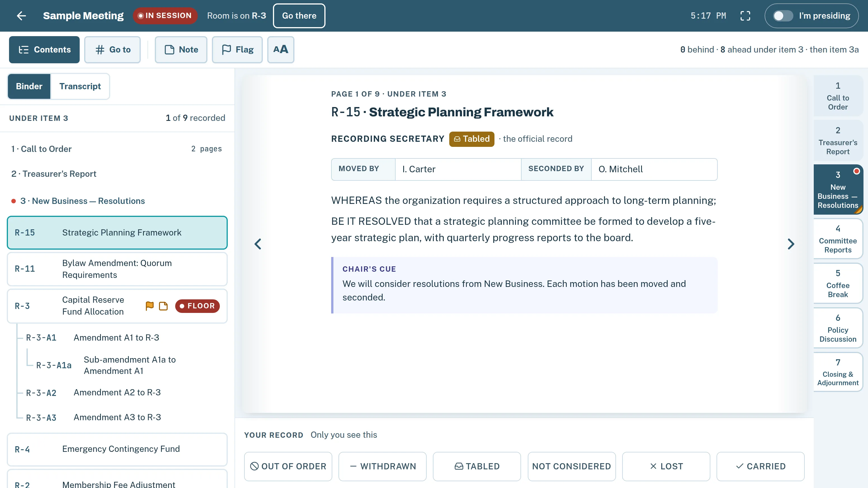Jump to Call to Order in right rail
This screenshot has height=488, width=868.
[x=838, y=96]
